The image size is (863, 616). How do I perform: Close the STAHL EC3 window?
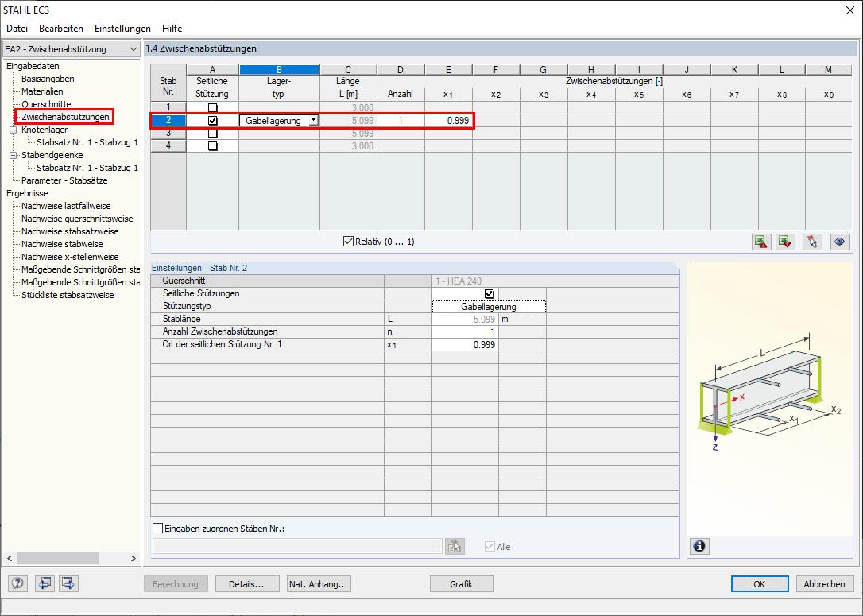point(849,10)
